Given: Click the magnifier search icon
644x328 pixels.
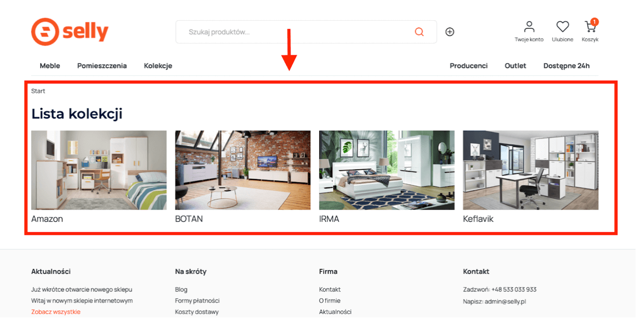Looking at the screenshot, I should (419, 32).
